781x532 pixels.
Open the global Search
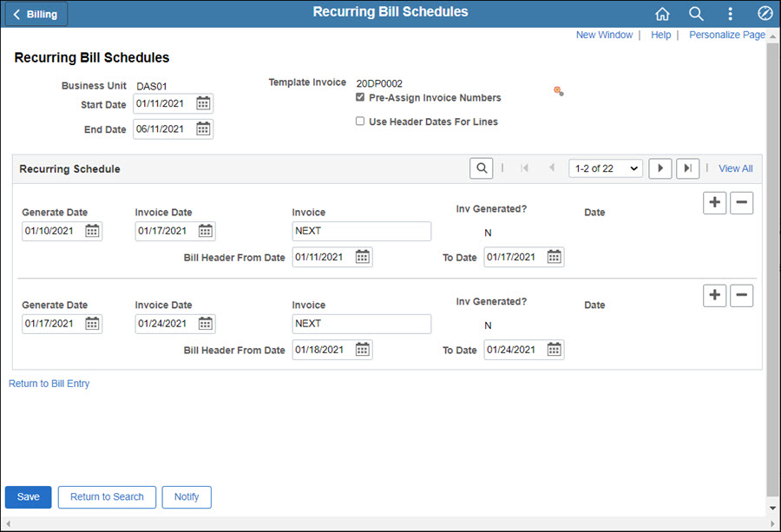click(696, 14)
